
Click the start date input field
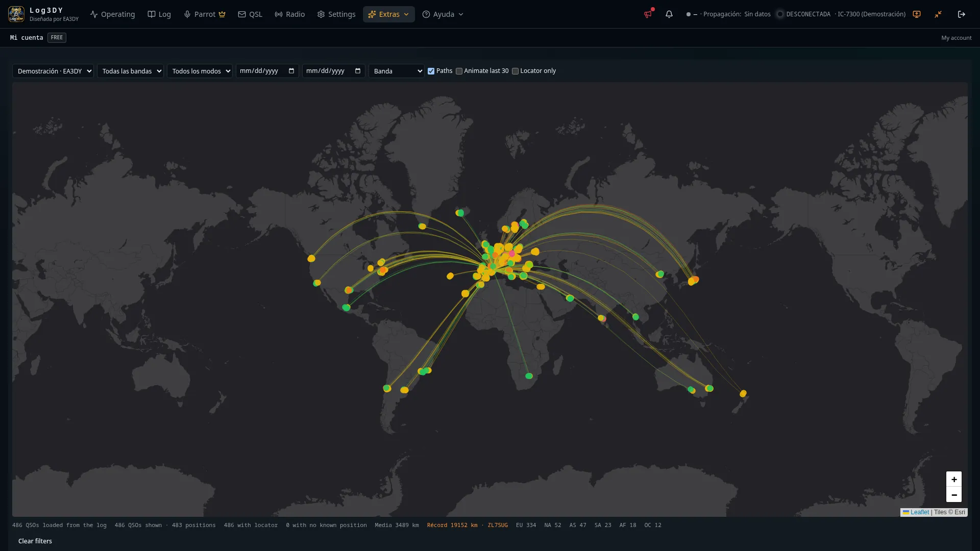267,71
